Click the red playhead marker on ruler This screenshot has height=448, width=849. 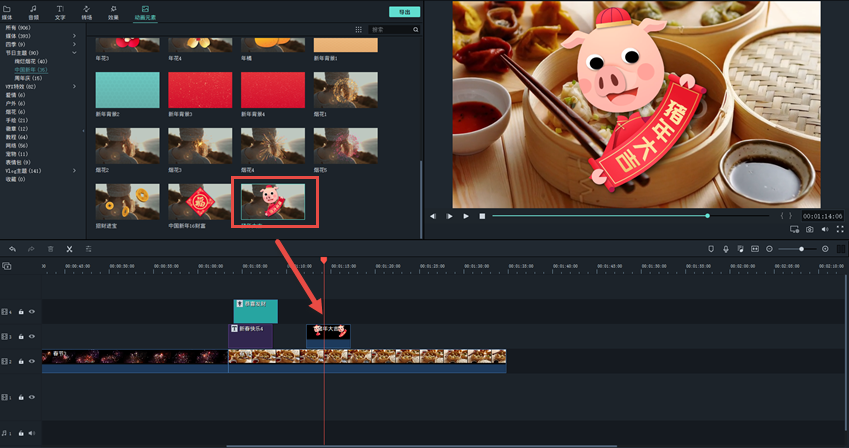pyautogui.click(x=324, y=261)
